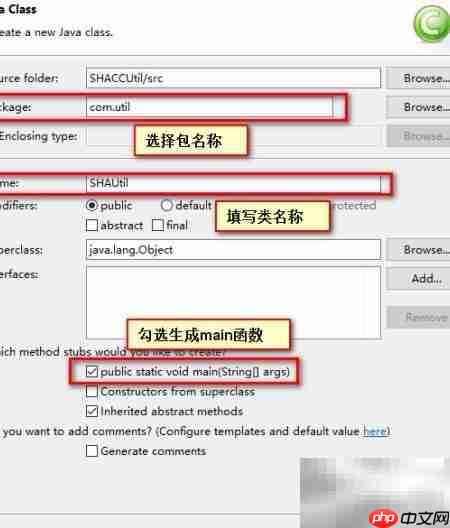Browse for a superclass

[x=418, y=250]
